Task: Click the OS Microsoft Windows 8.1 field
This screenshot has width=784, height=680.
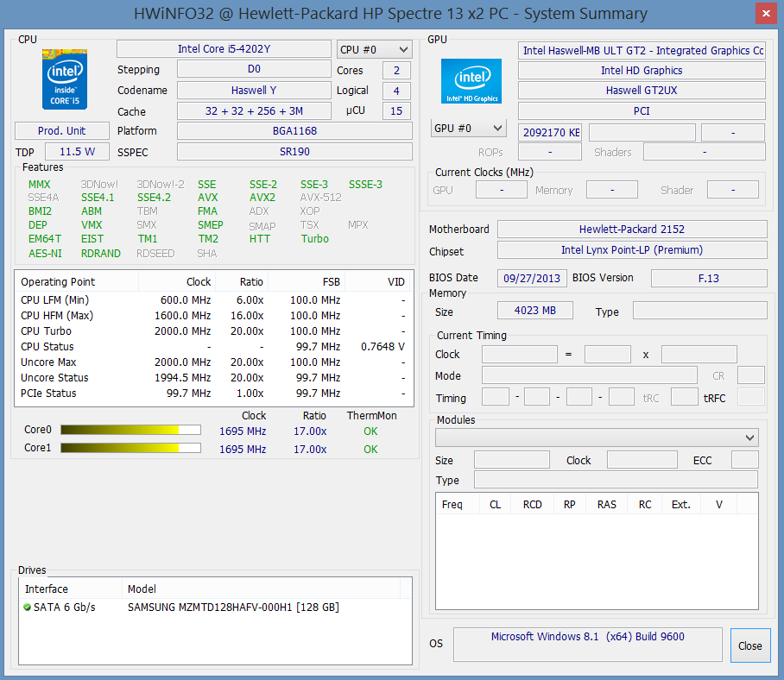Action: click(588, 645)
